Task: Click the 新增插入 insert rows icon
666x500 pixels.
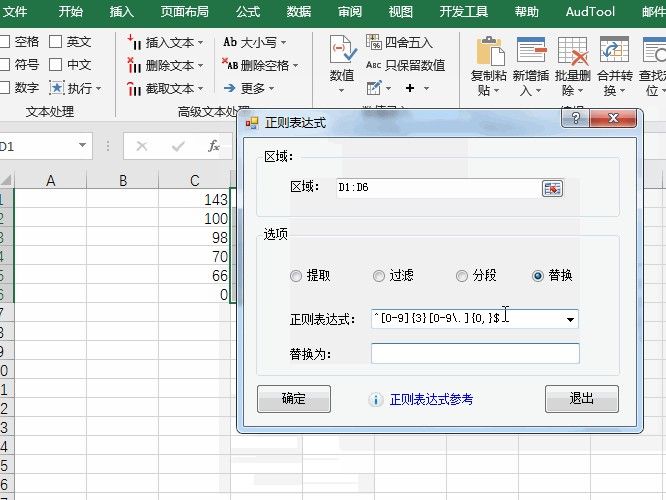Action: pos(531,50)
